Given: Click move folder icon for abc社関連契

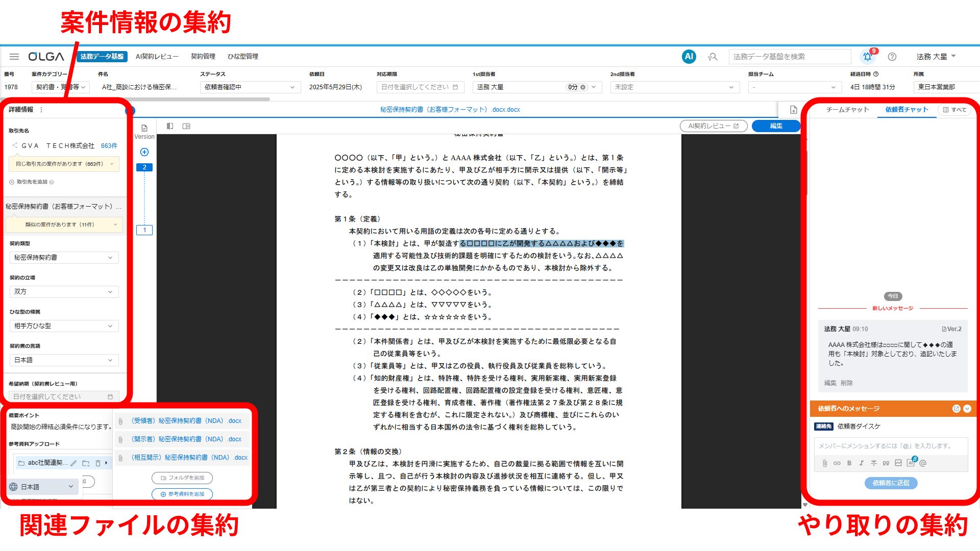Looking at the screenshot, I should tap(86, 463).
